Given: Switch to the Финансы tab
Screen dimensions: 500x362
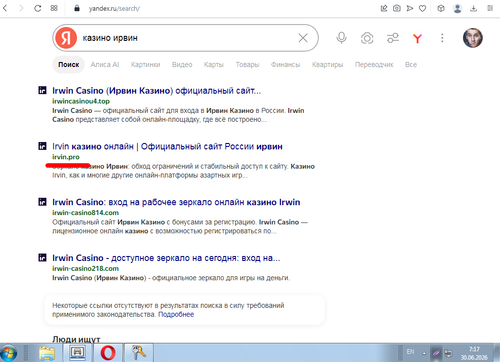Looking at the screenshot, I should pyautogui.click(x=285, y=65).
